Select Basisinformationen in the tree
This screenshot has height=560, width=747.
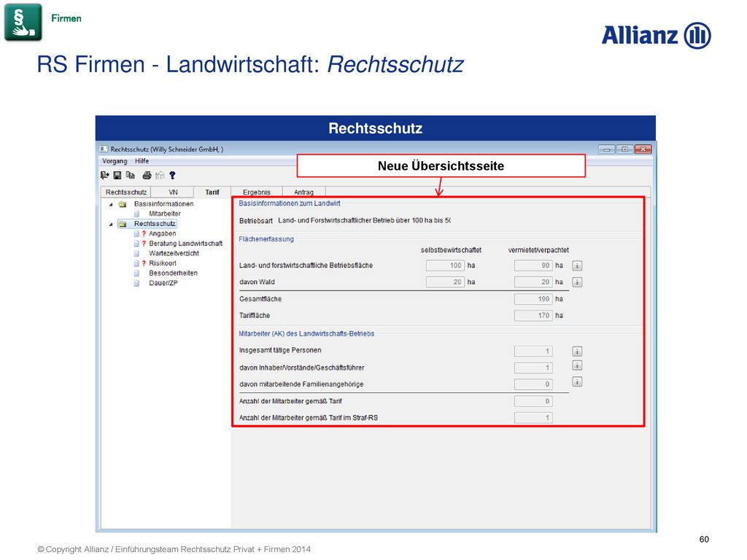pyautogui.click(x=164, y=204)
